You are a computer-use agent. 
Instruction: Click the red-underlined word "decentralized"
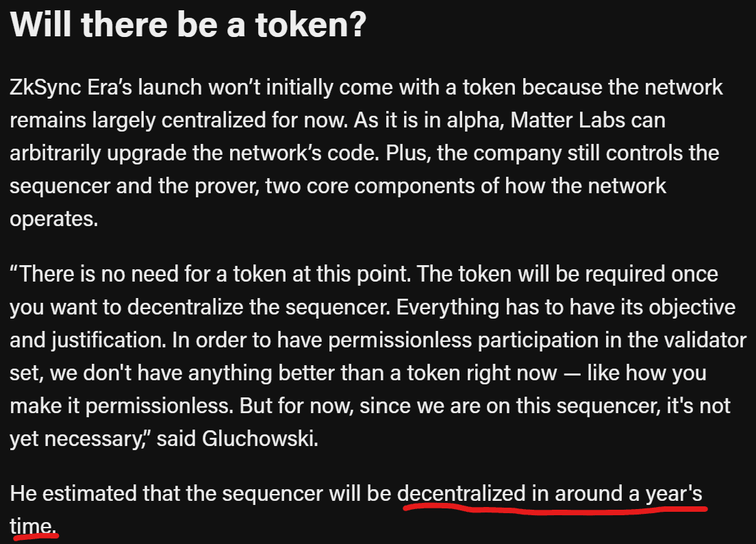coord(461,494)
